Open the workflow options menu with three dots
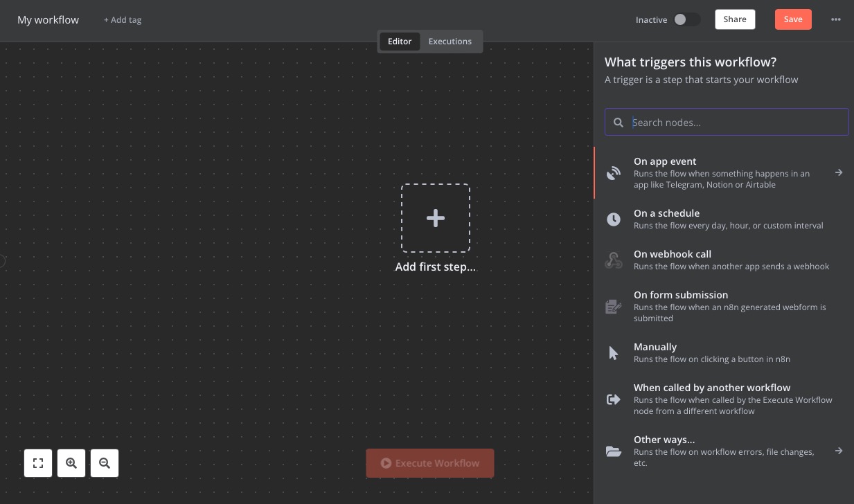The width and height of the screenshot is (854, 504). (x=836, y=19)
